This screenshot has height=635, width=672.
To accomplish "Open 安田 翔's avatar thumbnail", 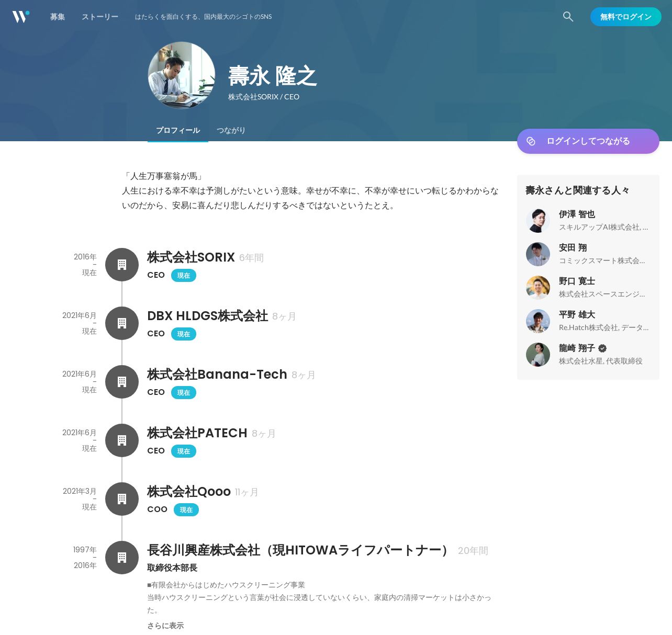I will (x=538, y=254).
